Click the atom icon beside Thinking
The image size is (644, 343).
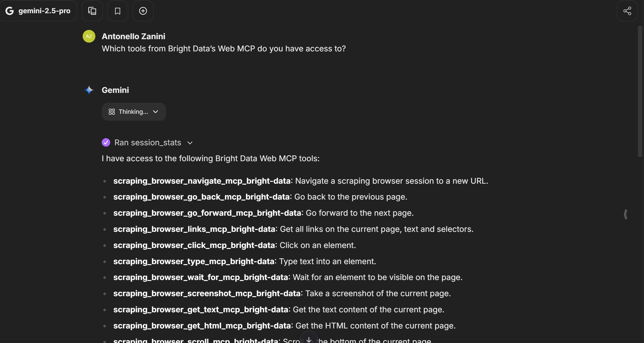coord(112,112)
